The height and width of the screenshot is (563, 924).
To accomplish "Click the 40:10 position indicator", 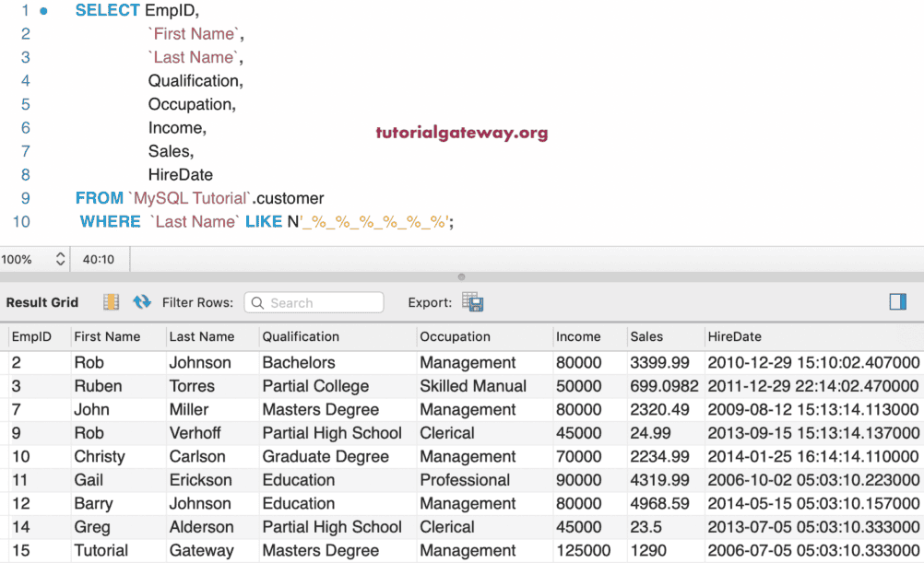I will pyautogui.click(x=100, y=259).
